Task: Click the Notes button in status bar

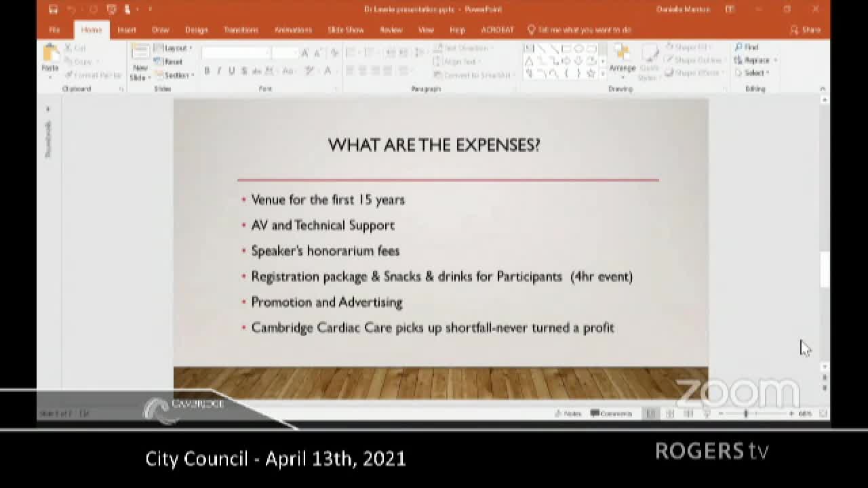Action: tap(568, 413)
